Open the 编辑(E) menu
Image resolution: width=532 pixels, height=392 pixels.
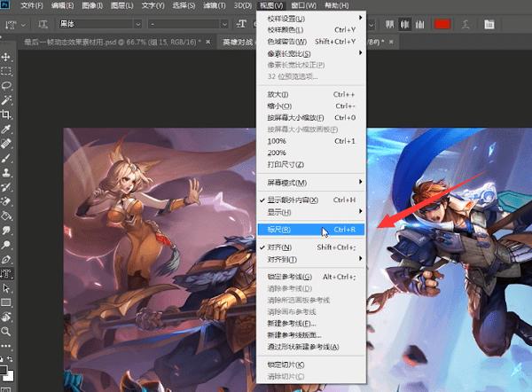point(62,5)
